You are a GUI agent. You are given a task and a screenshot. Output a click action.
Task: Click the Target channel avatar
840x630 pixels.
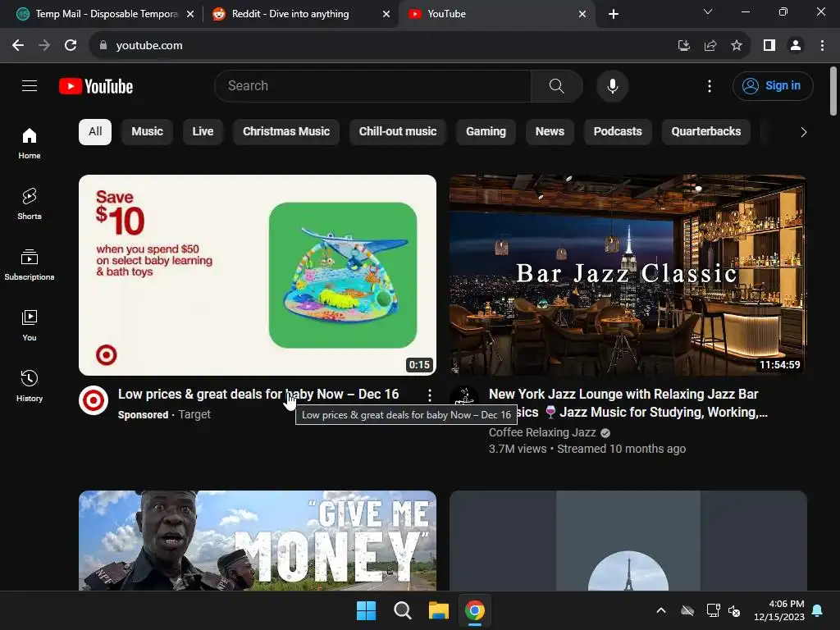click(94, 400)
